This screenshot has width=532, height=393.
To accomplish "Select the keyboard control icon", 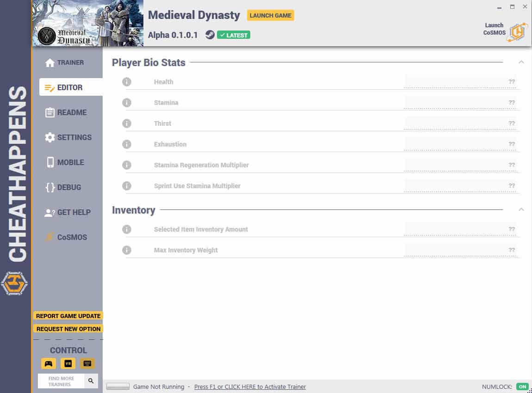I will tap(87, 363).
